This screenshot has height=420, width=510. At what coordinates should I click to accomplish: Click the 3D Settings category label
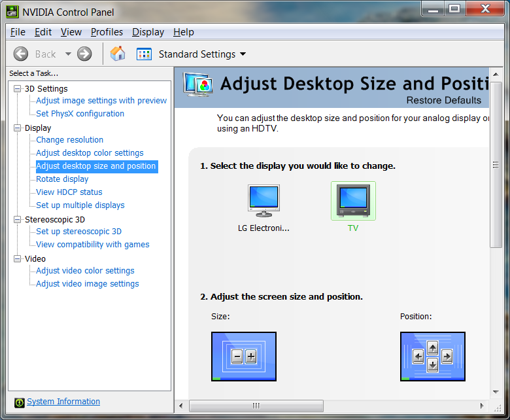pos(46,89)
